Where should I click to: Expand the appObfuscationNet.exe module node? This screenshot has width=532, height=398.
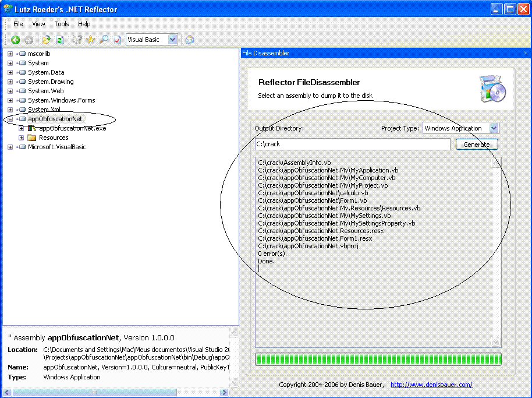[21, 128]
